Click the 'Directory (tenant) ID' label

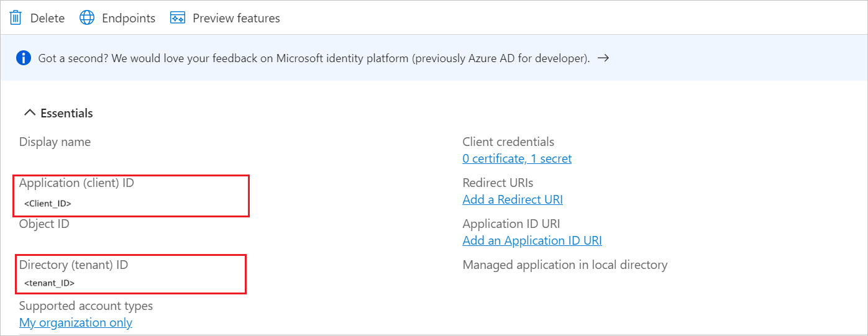click(x=73, y=265)
